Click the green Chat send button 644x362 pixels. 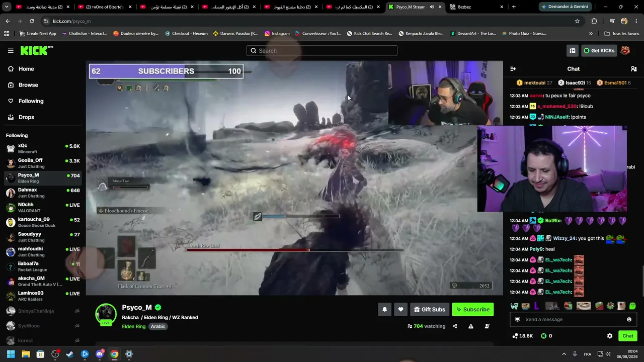627,336
